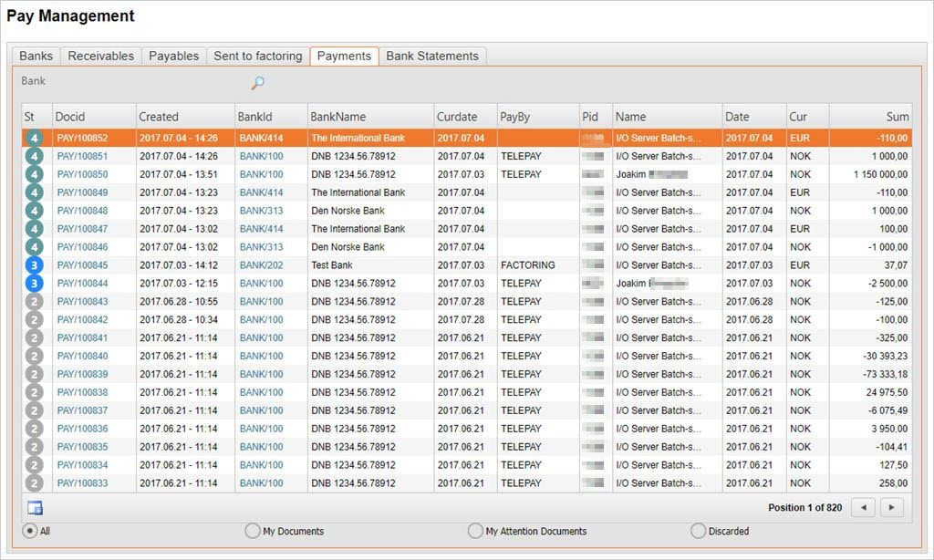Select the 'Test Bank' bank name cell
The height and width of the screenshot is (560, 934).
370,265
